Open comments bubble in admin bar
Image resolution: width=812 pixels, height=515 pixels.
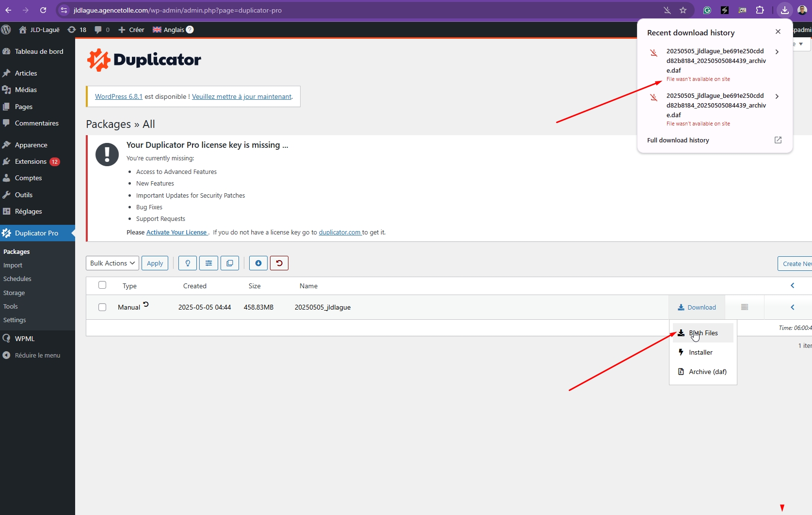[102, 30]
